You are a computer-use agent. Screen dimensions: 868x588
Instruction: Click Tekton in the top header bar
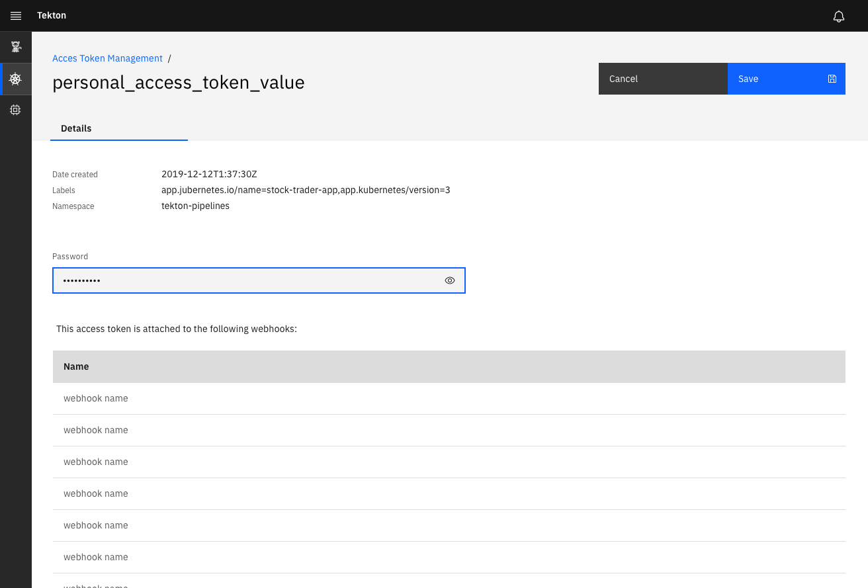tap(52, 15)
